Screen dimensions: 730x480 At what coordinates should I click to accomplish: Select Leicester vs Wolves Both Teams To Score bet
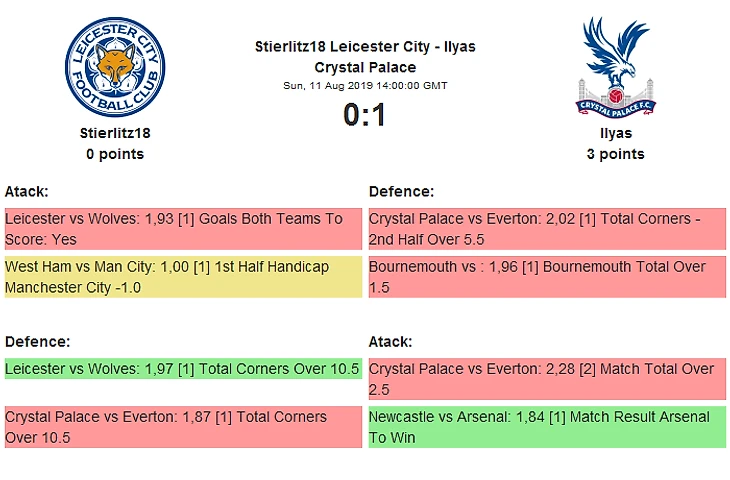(182, 229)
